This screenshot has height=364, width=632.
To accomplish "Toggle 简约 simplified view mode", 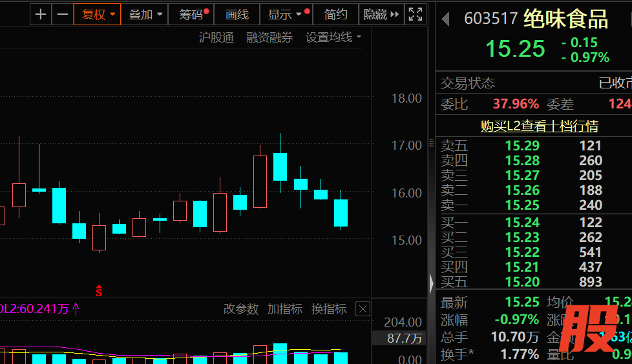I will 336,14.
